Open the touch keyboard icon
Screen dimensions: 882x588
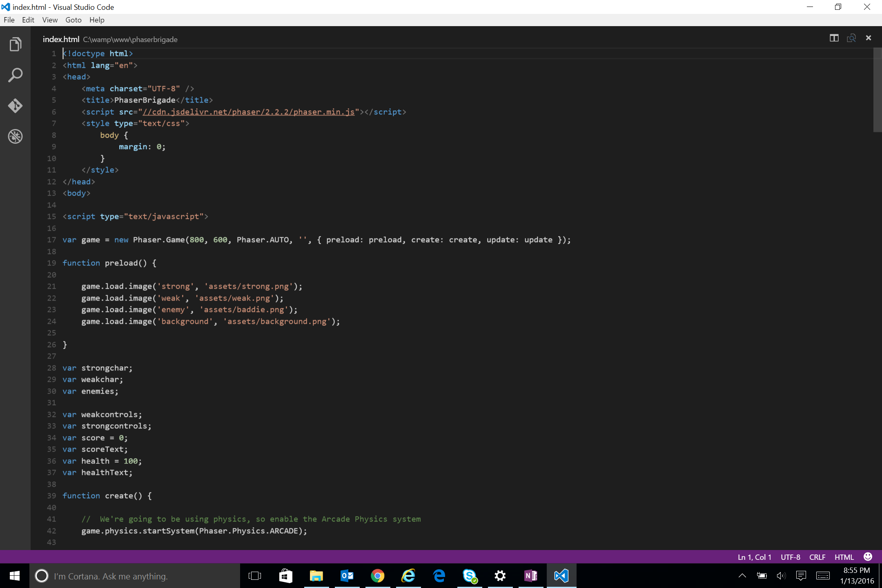coord(823,576)
